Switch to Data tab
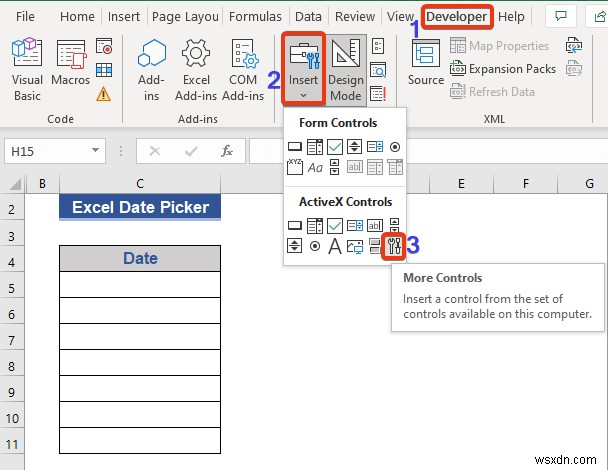The width and height of the screenshot is (608, 470). point(308,17)
